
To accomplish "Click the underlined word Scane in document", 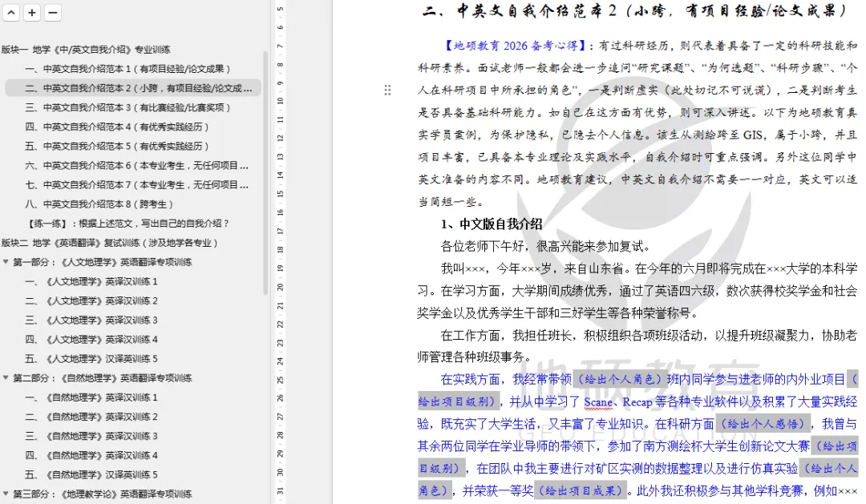I will [x=598, y=402].
